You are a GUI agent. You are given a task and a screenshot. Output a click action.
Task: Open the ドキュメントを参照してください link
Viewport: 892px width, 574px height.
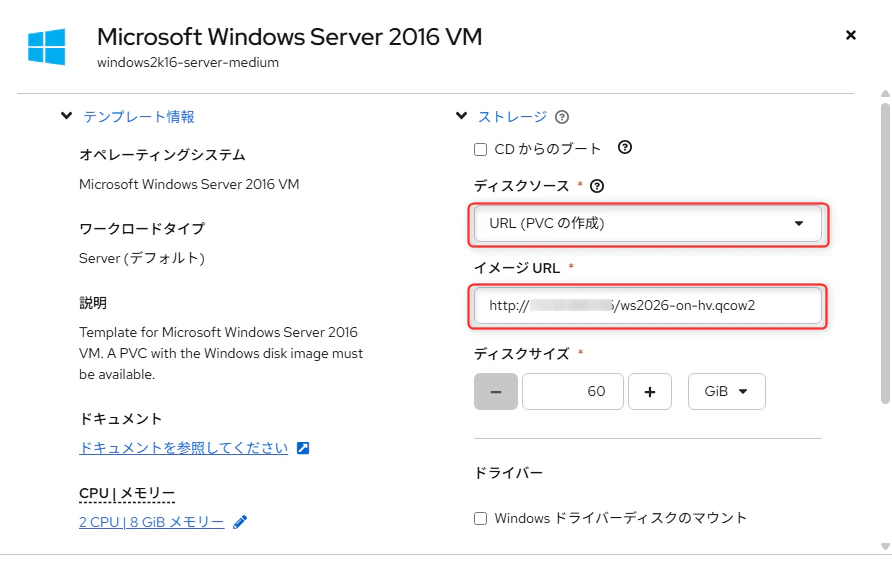pyautogui.click(x=184, y=448)
